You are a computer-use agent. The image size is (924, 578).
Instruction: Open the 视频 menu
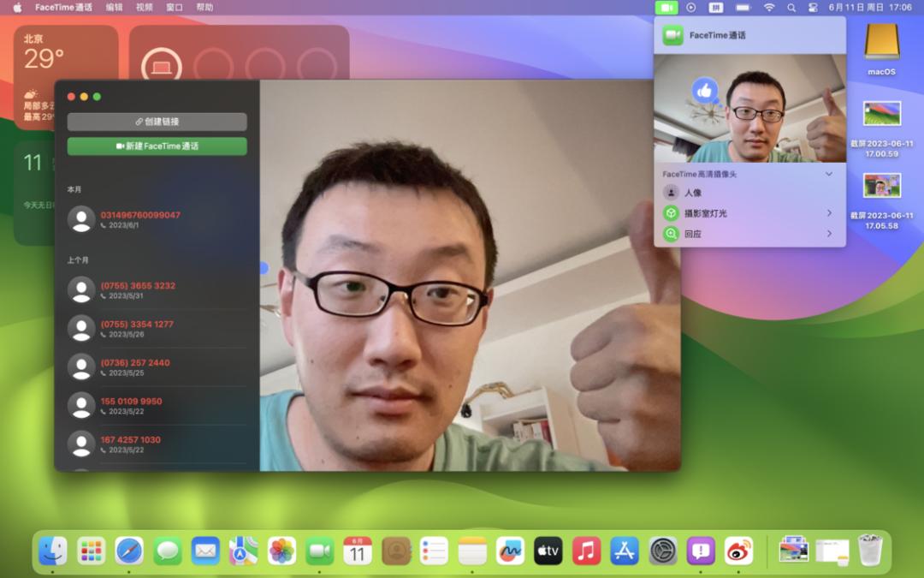tap(145, 8)
